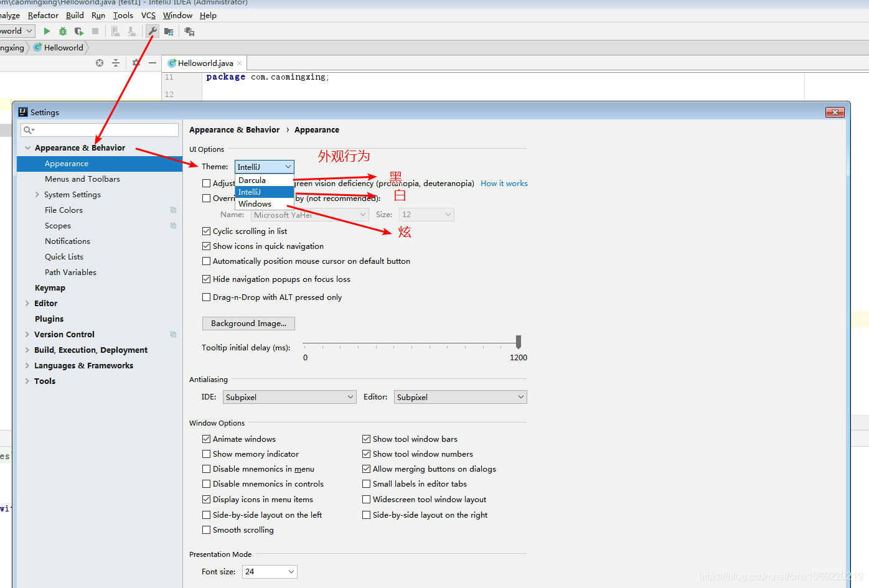Select Keymap in settings tree

click(x=50, y=288)
